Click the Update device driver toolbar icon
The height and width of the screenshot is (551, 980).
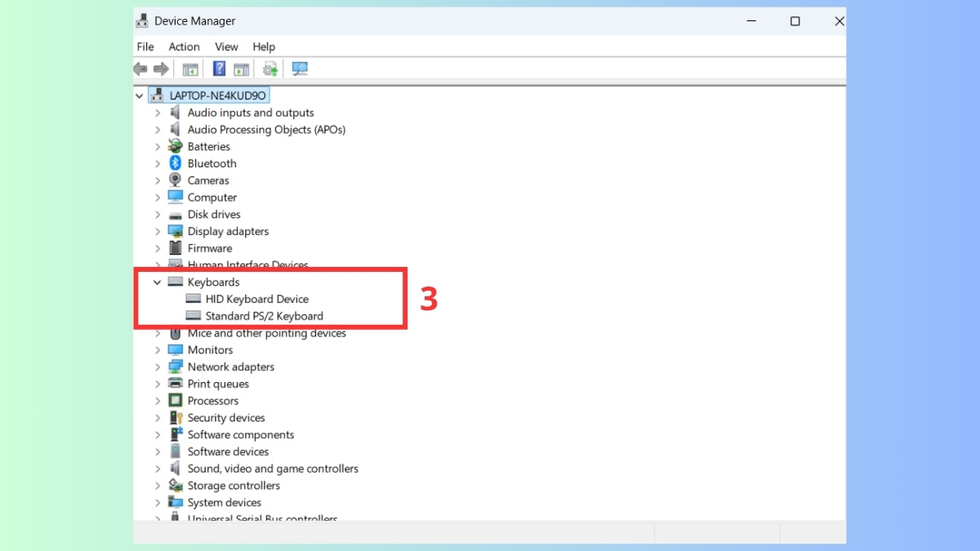270,69
